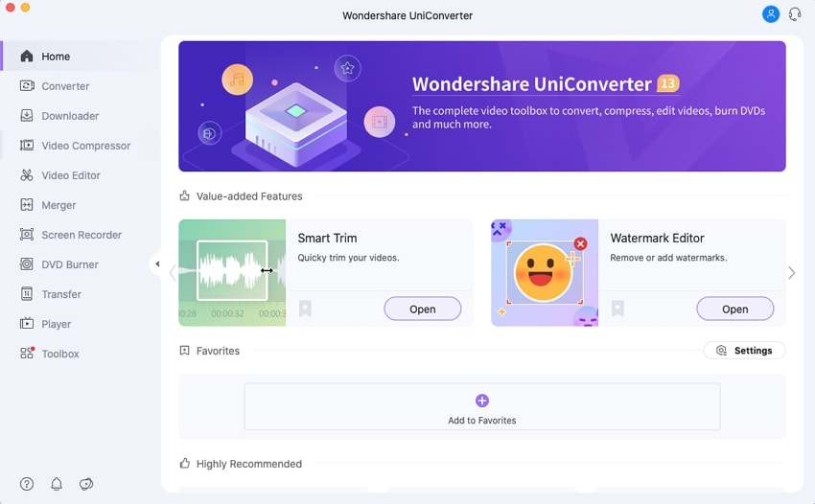
Task: Click 'Remove or add watermarks.' description
Action: point(668,258)
